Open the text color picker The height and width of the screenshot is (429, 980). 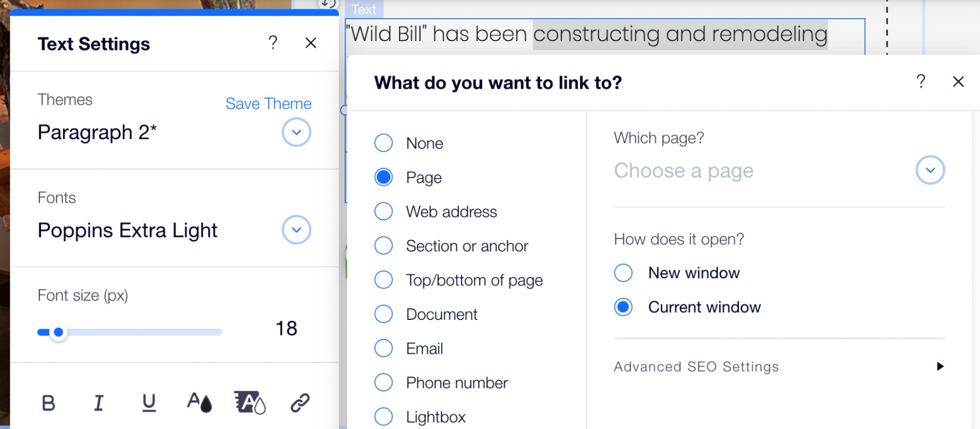click(x=199, y=403)
